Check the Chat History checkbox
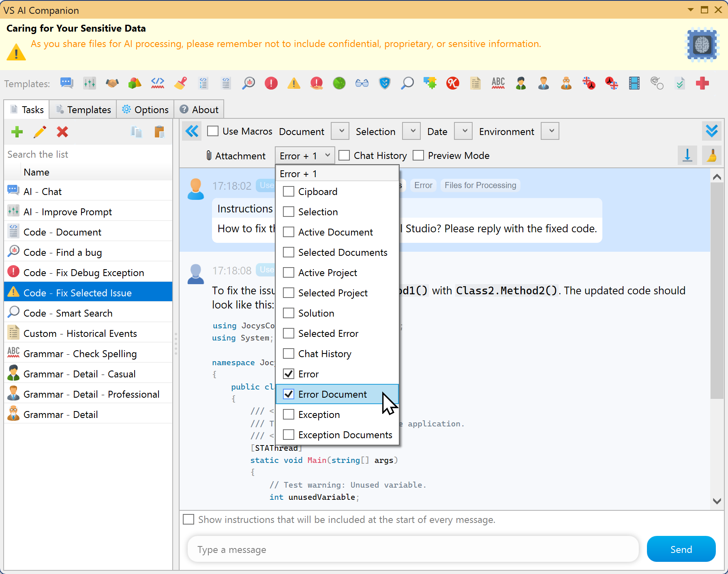The image size is (728, 574). (x=344, y=155)
